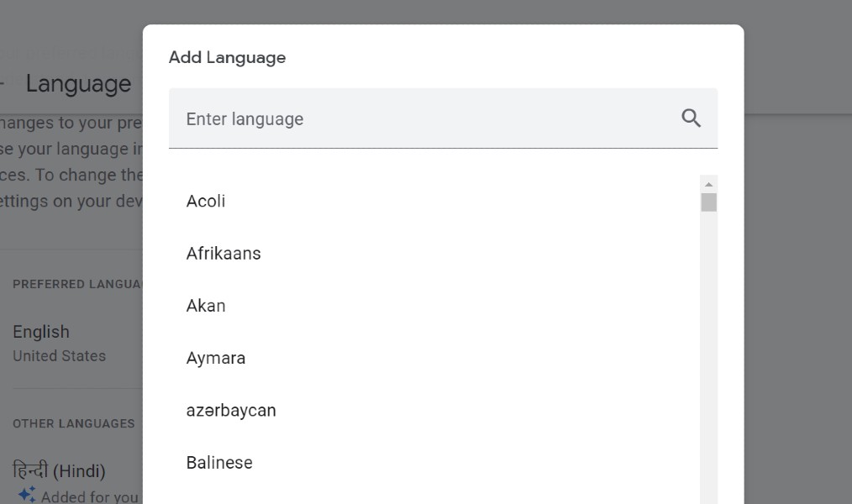The width and height of the screenshot is (852, 504).
Task: Choose the azərbaycan language entry
Action: (231, 410)
